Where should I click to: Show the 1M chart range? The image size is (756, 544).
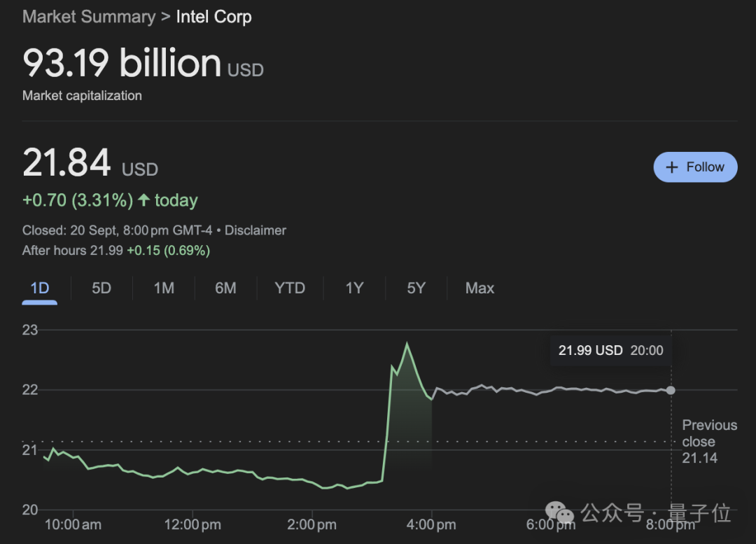[x=164, y=288]
